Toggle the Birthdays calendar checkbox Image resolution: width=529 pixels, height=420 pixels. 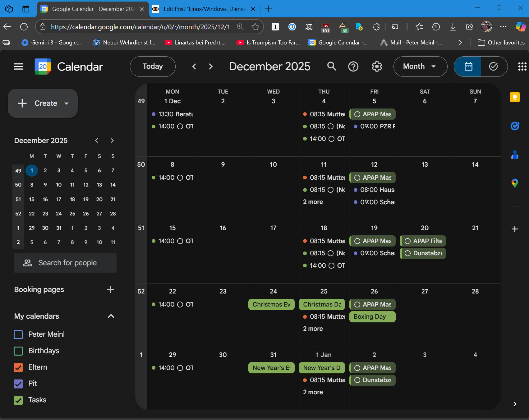18,351
